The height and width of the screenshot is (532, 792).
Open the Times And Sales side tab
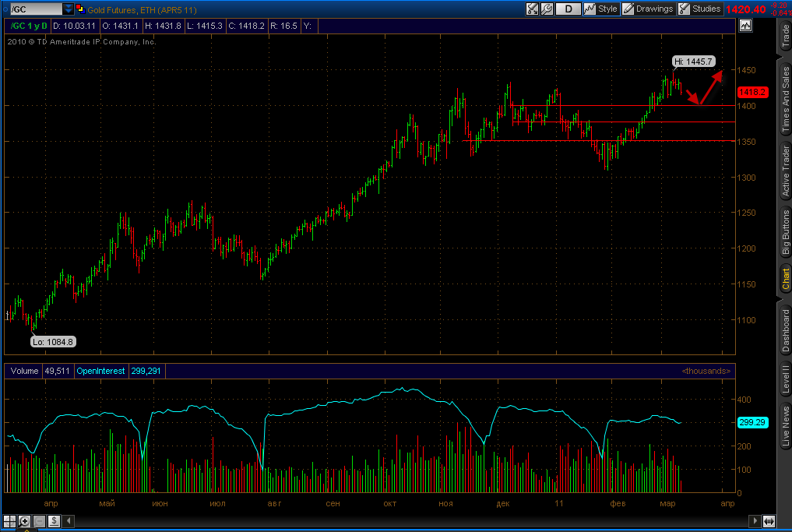[x=786, y=100]
